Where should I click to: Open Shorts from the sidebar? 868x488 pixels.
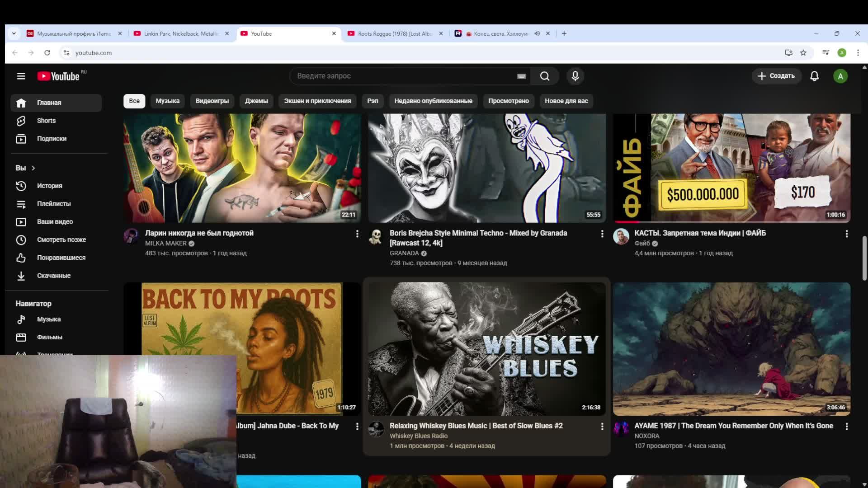(x=46, y=121)
